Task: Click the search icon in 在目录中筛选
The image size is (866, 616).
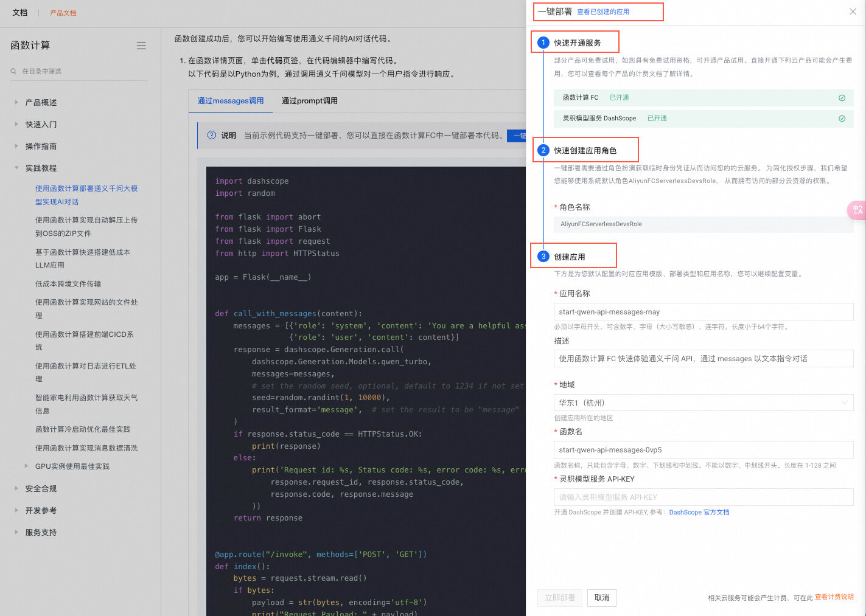Action: pyautogui.click(x=13, y=71)
